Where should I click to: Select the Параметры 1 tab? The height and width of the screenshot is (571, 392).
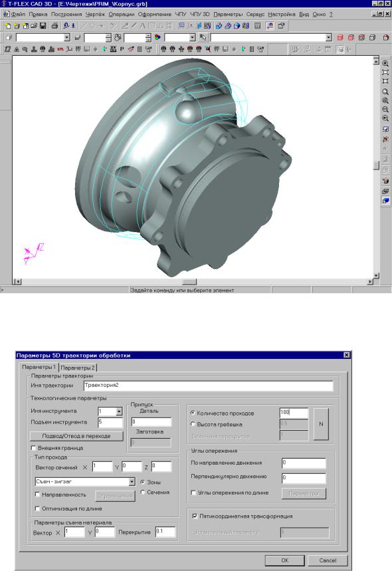click(39, 367)
